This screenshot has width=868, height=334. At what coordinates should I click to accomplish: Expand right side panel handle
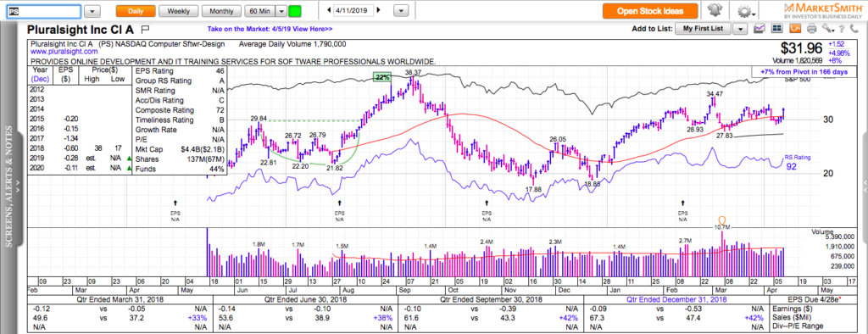pyautogui.click(x=865, y=188)
